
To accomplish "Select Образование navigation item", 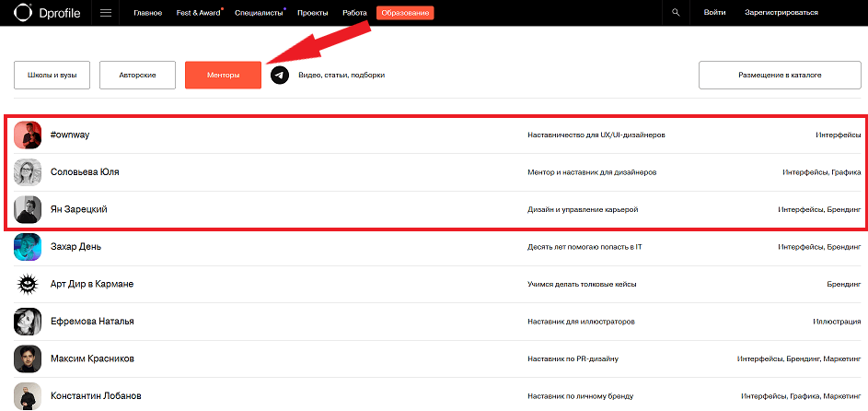I will 405,13.
